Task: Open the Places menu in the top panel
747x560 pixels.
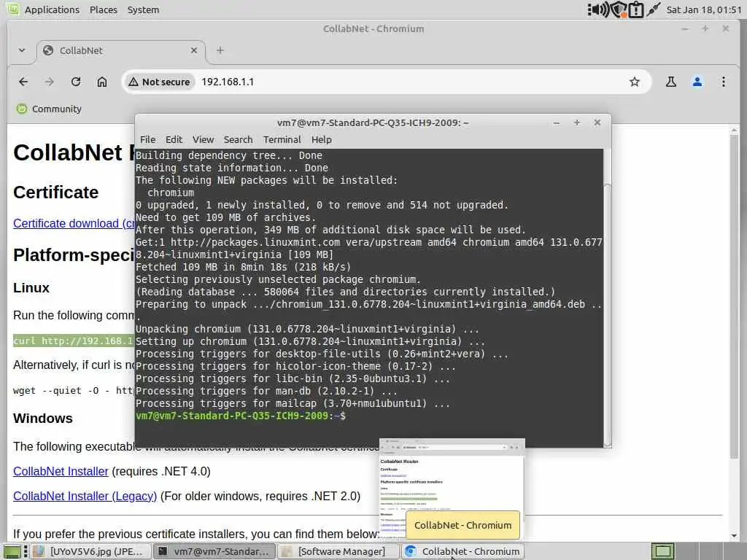Action: click(104, 9)
